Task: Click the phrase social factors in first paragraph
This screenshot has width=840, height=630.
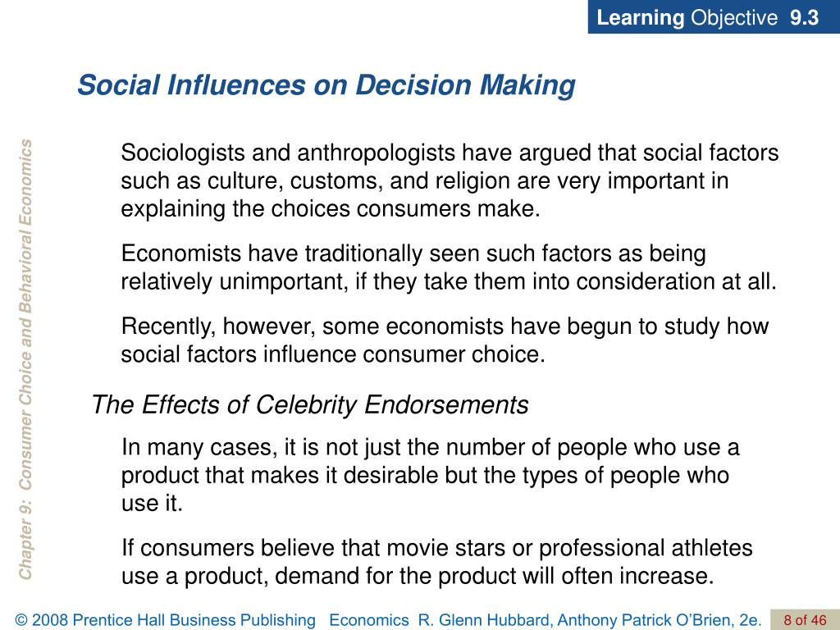Action: click(x=711, y=153)
